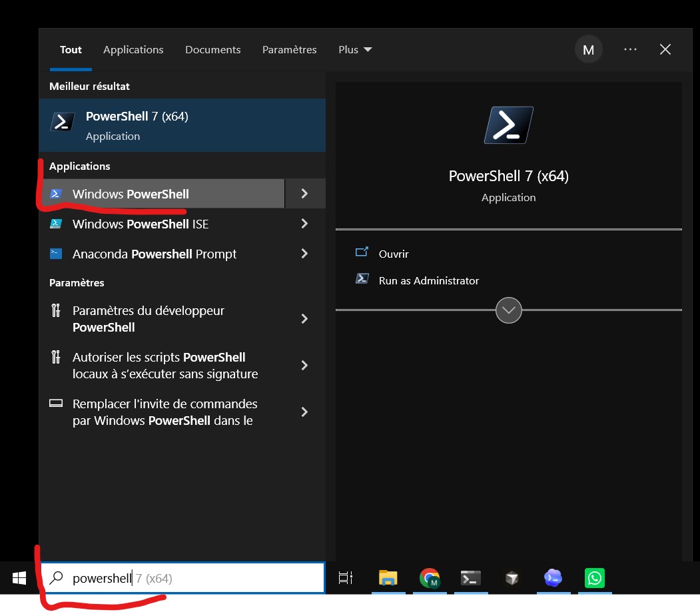
Task: Expand arrow for Remplacer l'invite de commandes
Action: pyautogui.click(x=305, y=412)
